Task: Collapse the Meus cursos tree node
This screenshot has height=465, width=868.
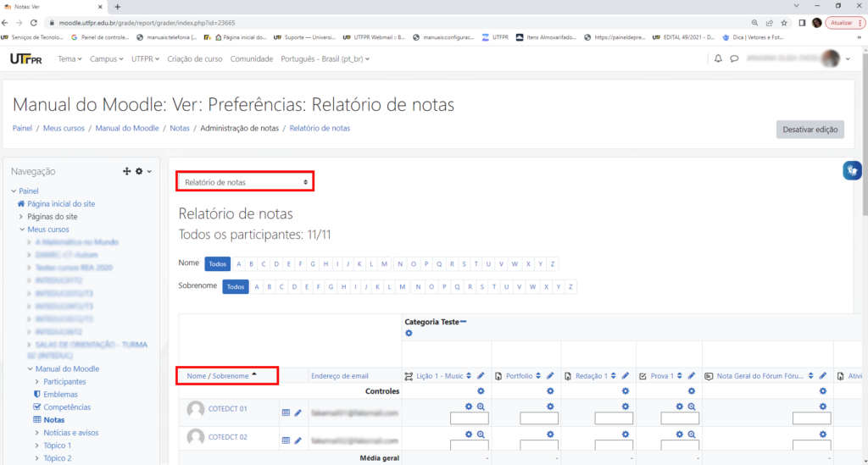Action: tap(22, 230)
